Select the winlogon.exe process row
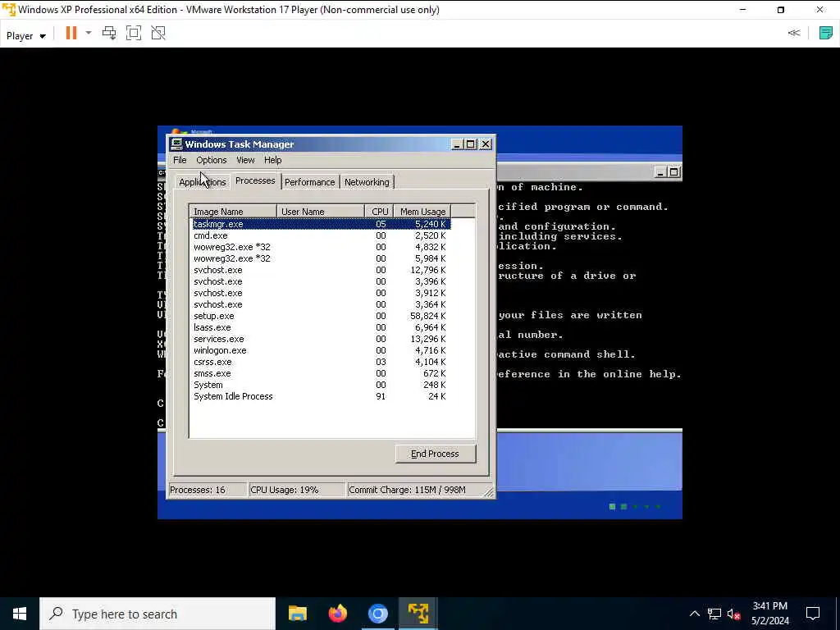Viewport: 840px width, 630px height. (322, 350)
